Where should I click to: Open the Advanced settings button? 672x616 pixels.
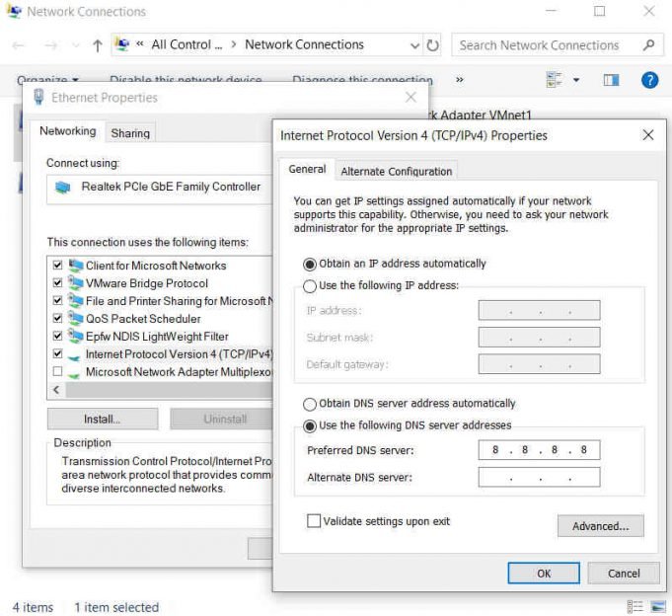click(x=600, y=526)
